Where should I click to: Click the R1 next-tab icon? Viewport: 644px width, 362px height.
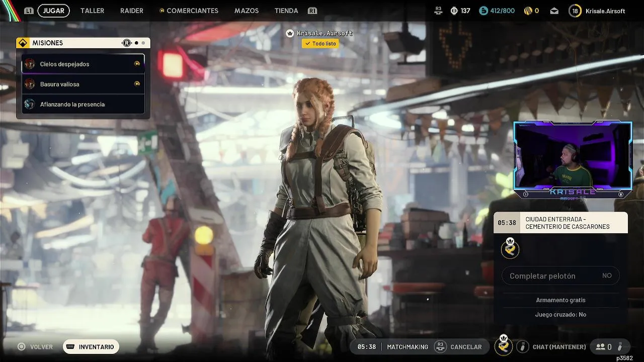click(x=312, y=11)
